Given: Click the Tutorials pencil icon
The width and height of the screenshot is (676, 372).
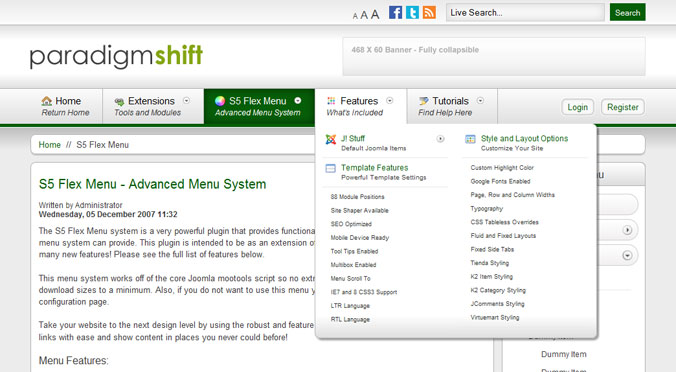Looking at the screenshot, I should tap(424, 101).
